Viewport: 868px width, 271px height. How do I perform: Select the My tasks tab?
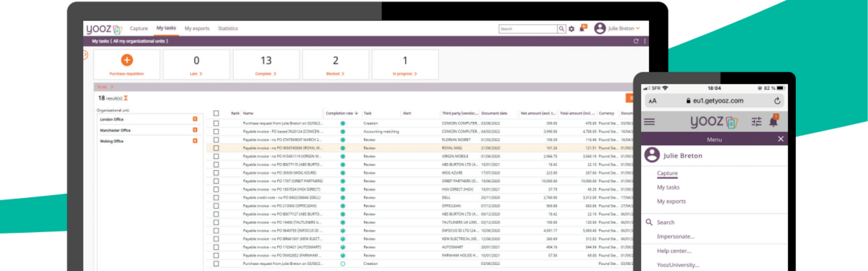coord(166,28)
